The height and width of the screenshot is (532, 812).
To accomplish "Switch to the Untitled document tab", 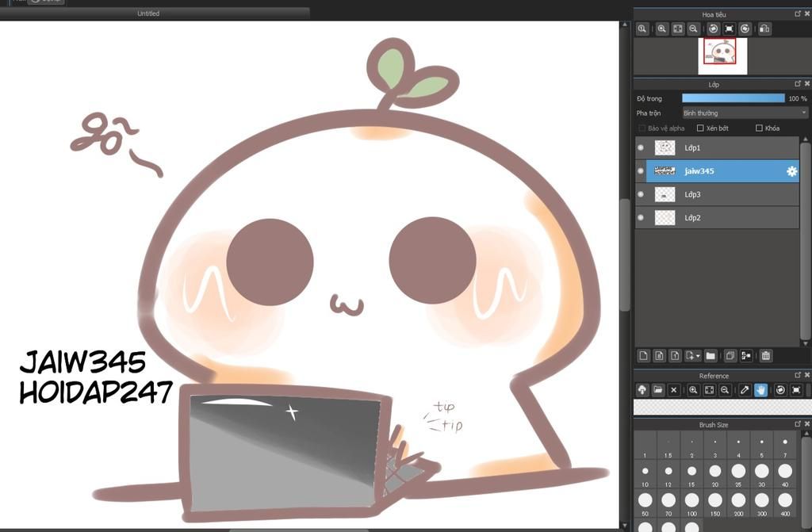I will (148, 13).
